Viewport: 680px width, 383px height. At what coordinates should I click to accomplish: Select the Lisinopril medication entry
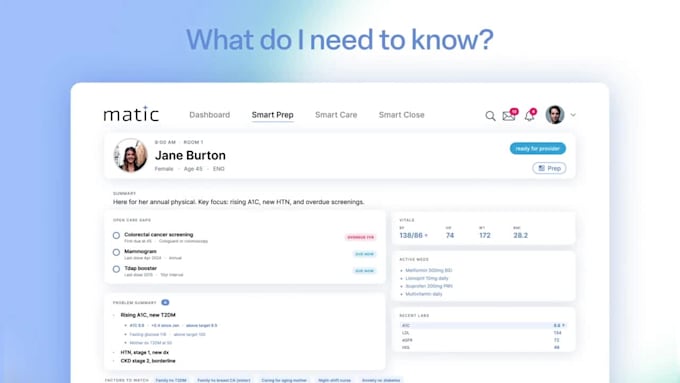pos(427,278)
